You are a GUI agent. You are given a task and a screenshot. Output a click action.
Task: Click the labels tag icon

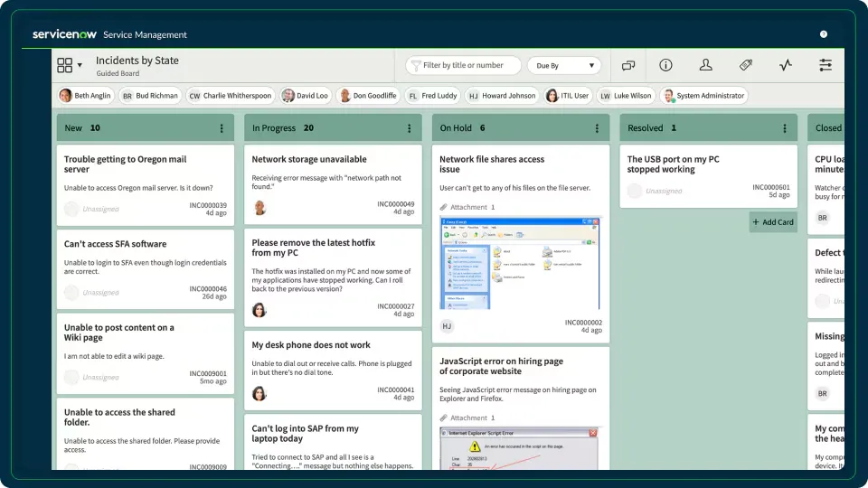coord(746,65)
